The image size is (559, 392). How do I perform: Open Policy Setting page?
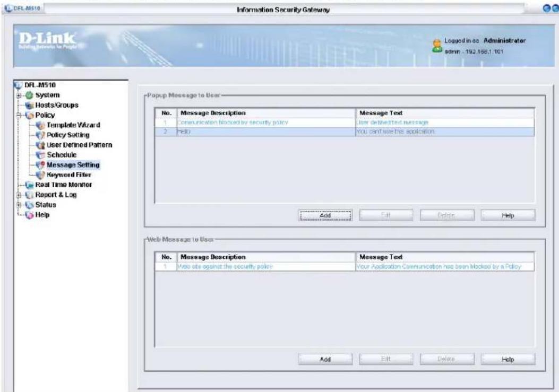click(x=68, y=135)
